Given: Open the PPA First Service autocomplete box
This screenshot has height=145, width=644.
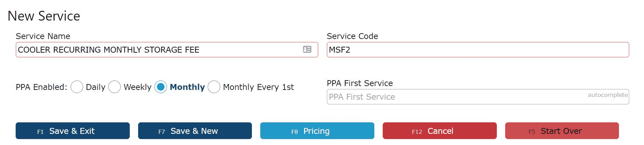Looking at the screenshot, I should 478,97.
